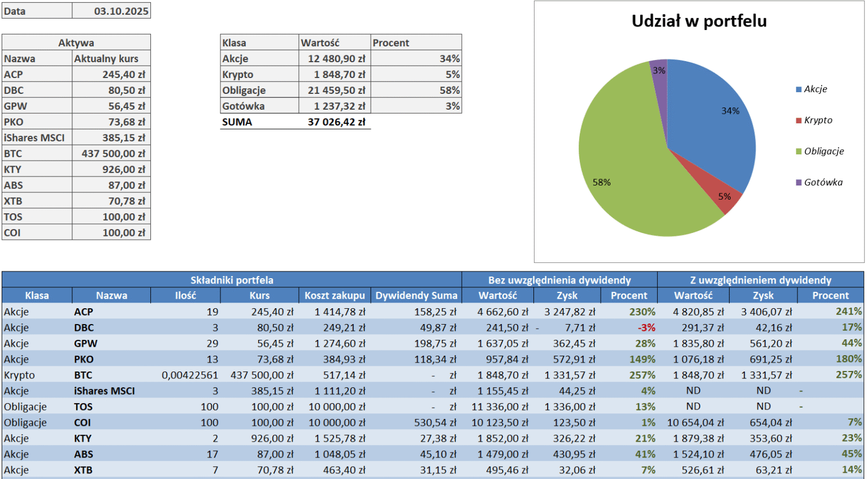Click the red Krypto legend marker
This screenshot has width=868, height=479.
[x=798, y=120]
